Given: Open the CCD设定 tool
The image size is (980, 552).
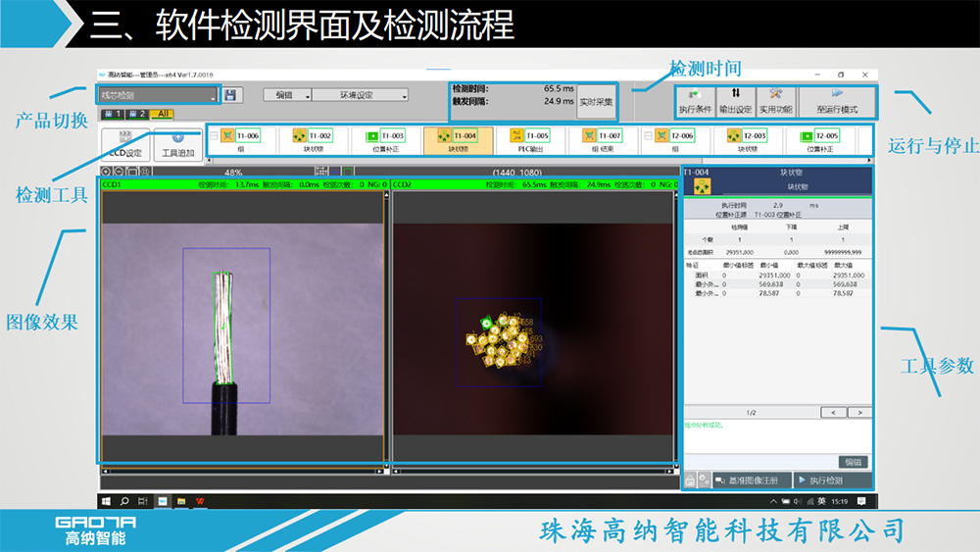Looking at the screenshot, I should 125,145.
